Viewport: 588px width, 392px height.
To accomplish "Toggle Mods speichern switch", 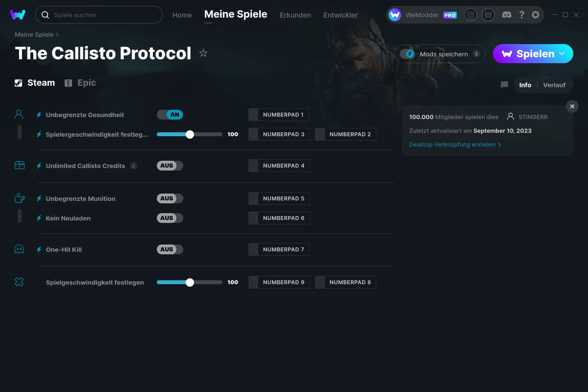I will pyautogui.click(x=407, y=54).
